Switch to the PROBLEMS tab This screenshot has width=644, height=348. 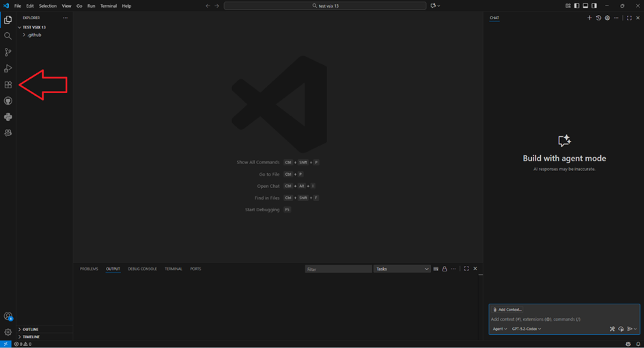coord(89,269)
